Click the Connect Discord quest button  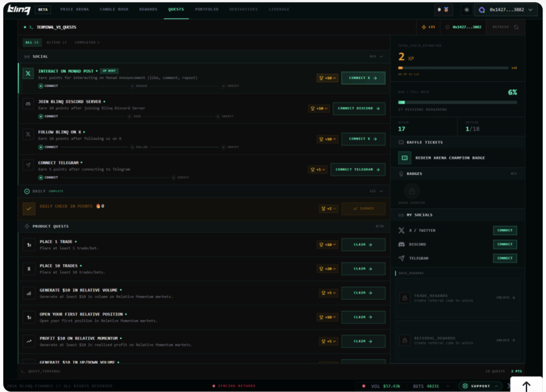click(x=359, y=109)
